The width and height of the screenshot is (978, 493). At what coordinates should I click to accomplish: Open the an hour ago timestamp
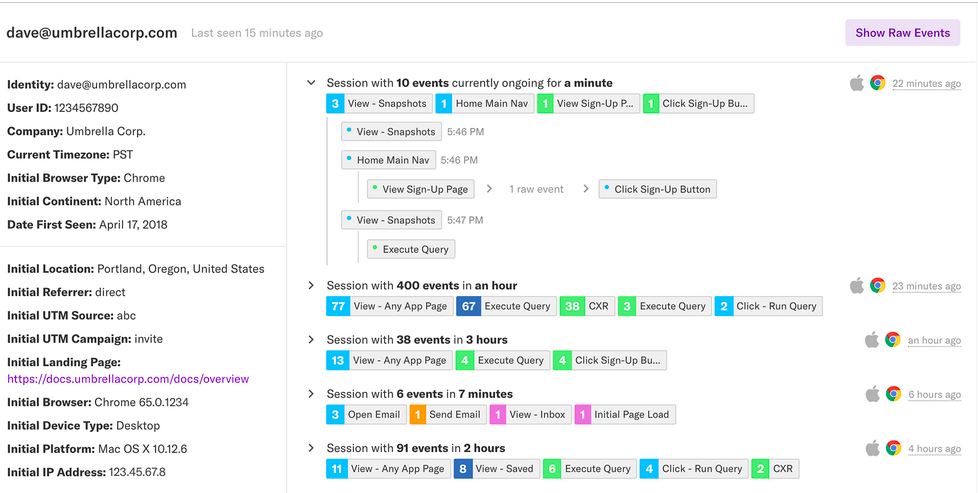point(934,341)
